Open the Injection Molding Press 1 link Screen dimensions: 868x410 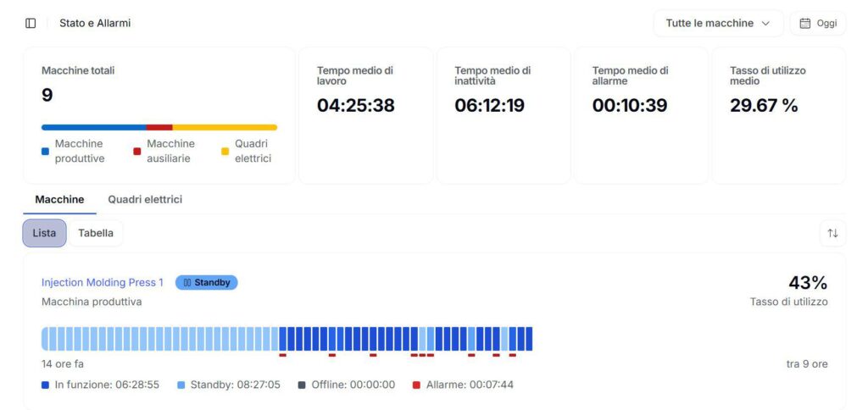103,283
